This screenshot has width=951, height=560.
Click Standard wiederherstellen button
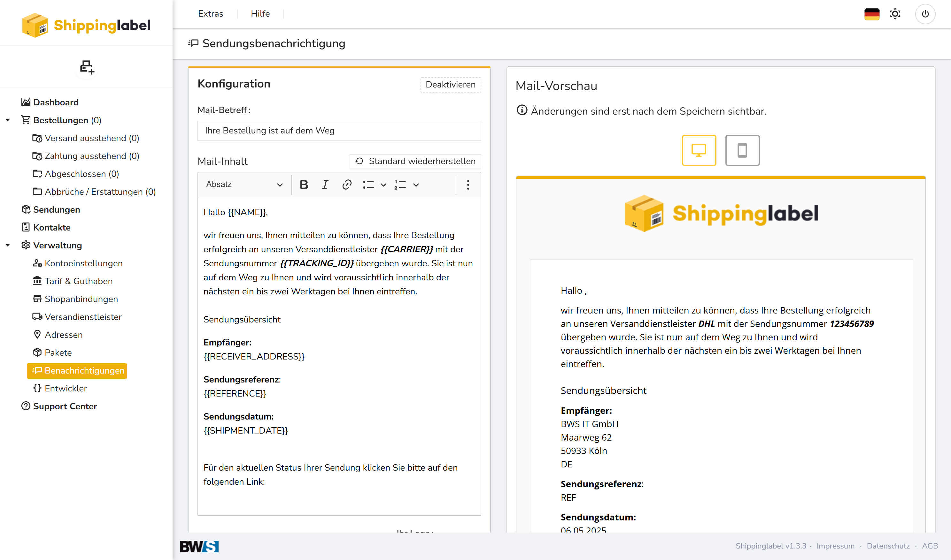415,161
